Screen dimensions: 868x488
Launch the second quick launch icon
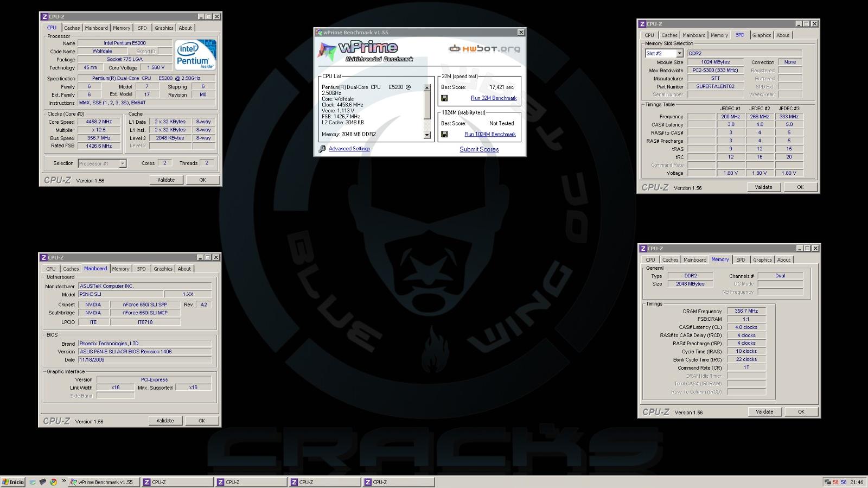[x=43, y=482]
